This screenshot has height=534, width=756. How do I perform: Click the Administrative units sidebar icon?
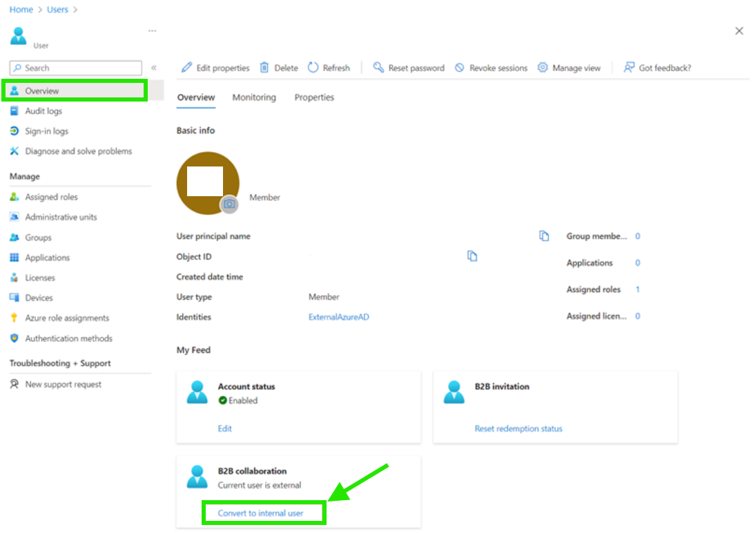(x=14, y=217)
